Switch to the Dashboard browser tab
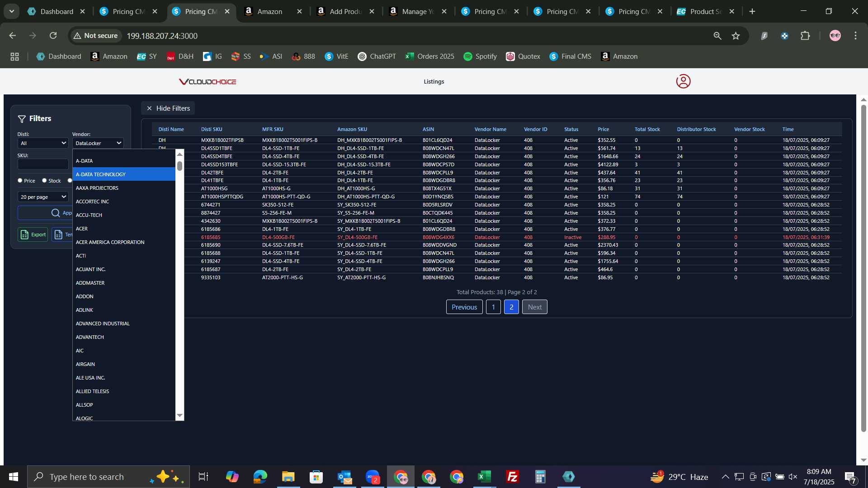 click(x=57, y=11)
